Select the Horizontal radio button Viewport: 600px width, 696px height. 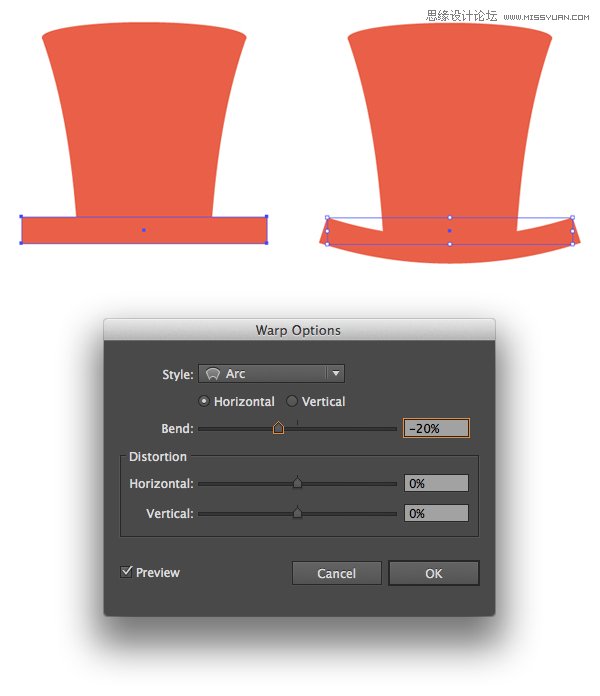click(204, 401)
